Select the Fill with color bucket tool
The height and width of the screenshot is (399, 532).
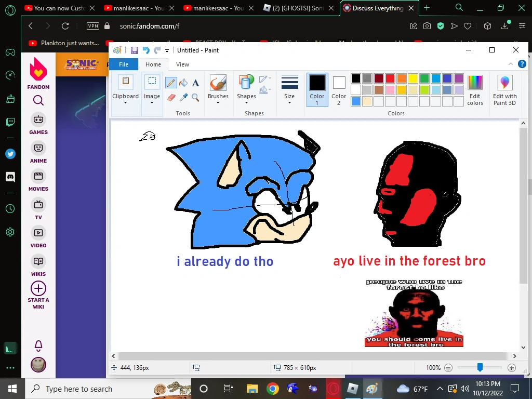183,83
